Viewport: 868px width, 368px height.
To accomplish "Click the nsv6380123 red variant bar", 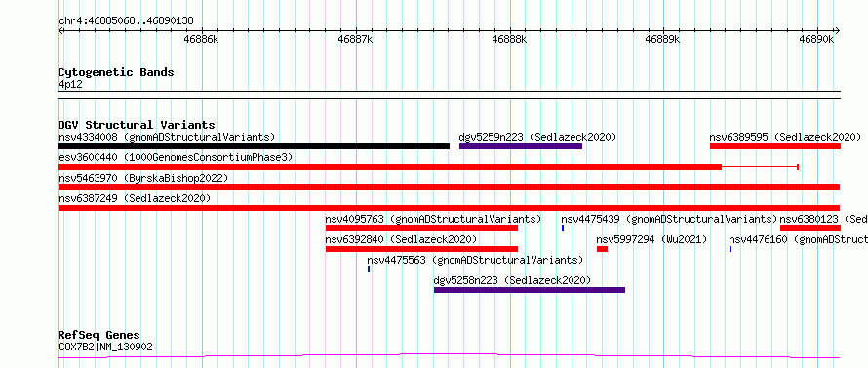I will [x=810, y=228].
